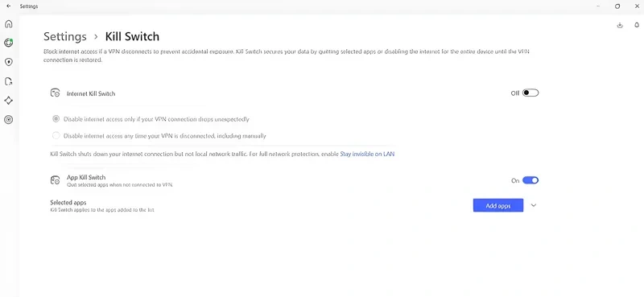This screenshot has height=297, width=644.
Task: Click the icon beside App Kill Switch
Action: (55, 180)
